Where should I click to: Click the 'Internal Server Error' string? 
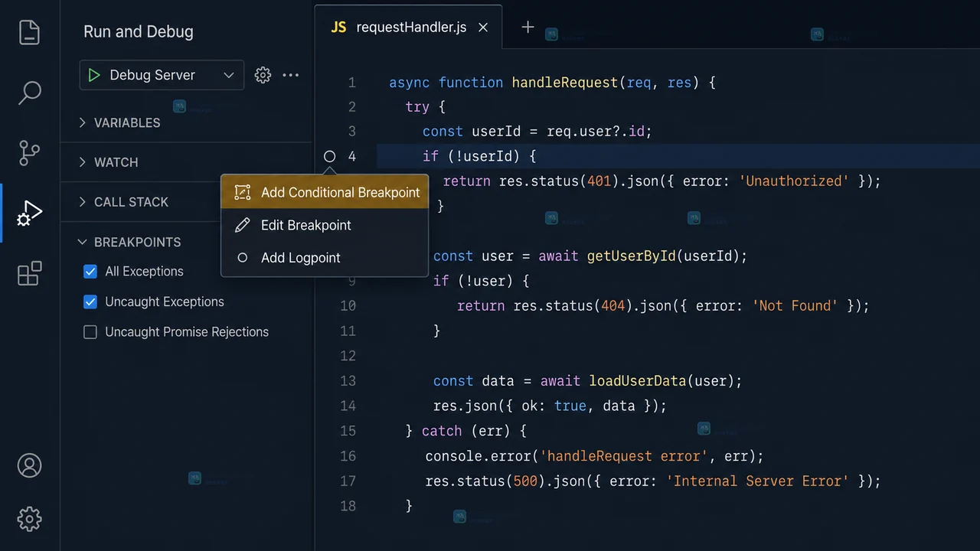pyautogui.click(x=757, y=481)
